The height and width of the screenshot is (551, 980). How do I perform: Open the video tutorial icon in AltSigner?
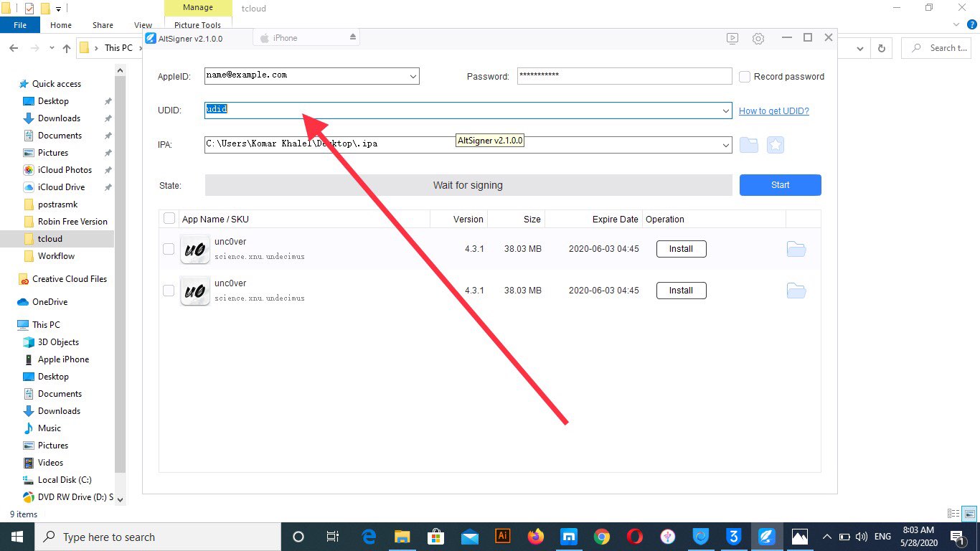tap(732, 38)
